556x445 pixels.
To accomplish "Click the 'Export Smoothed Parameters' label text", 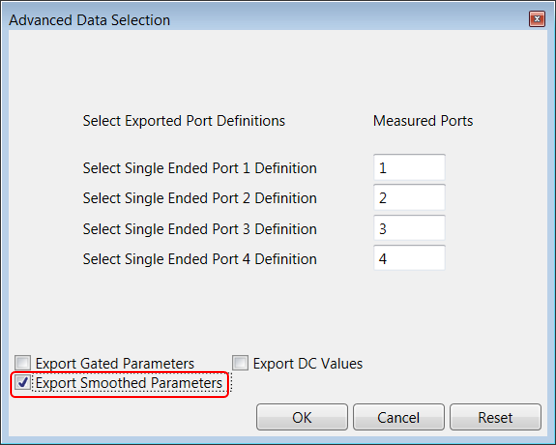I will click(129, 383).
